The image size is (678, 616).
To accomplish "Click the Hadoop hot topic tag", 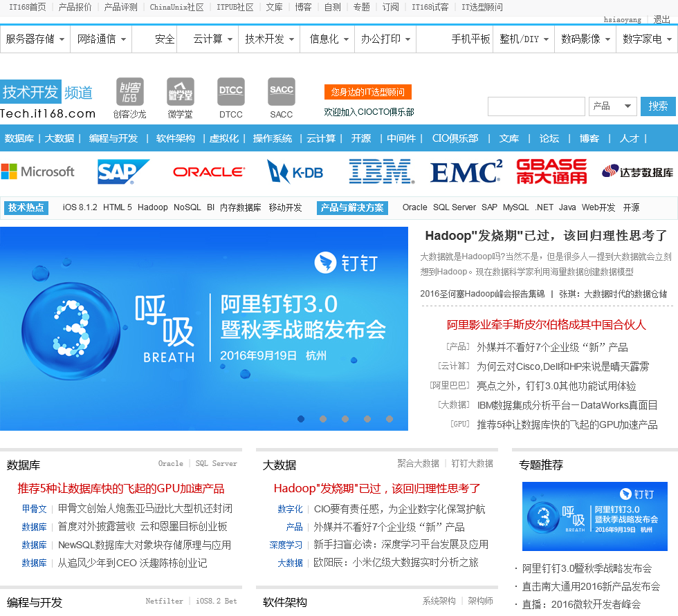I will (x=153, y=207).
